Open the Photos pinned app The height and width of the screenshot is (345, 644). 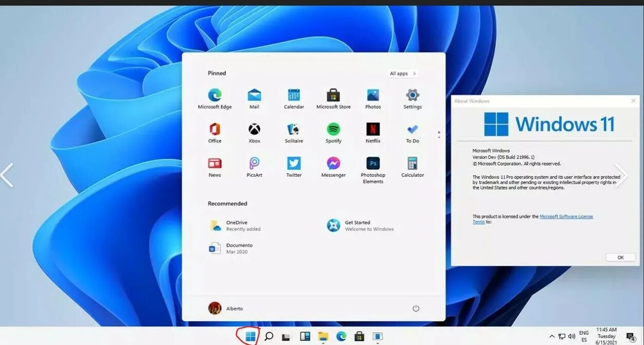pyautogui.click(x=373, y=99)
